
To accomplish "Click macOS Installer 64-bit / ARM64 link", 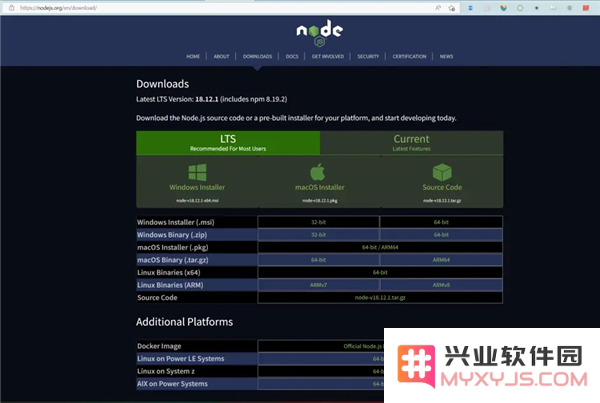I will click(380, 247).
